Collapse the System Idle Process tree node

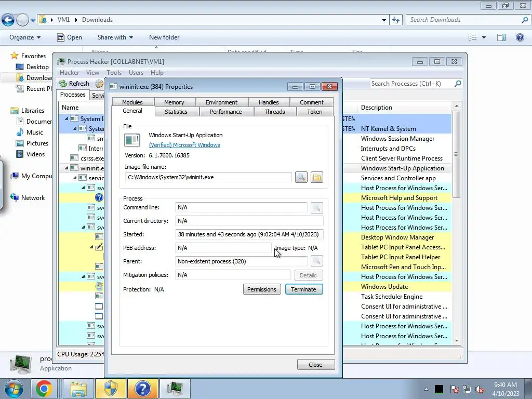pyautogui.click(x=66, y=119)
